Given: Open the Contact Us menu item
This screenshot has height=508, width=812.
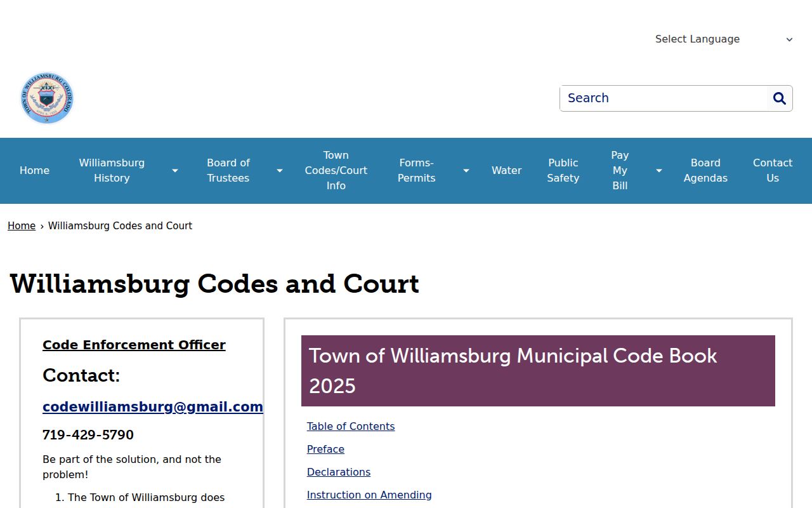Looking at the screenshot, I should tap(773, 171).
